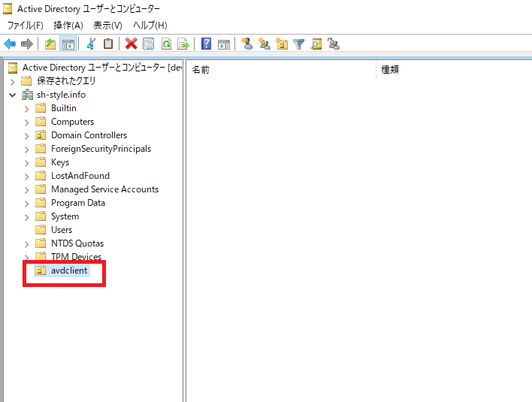This screenshot has width=532, height=402.
Task: Open the 操作(A) menu
Action: [68, 26]
